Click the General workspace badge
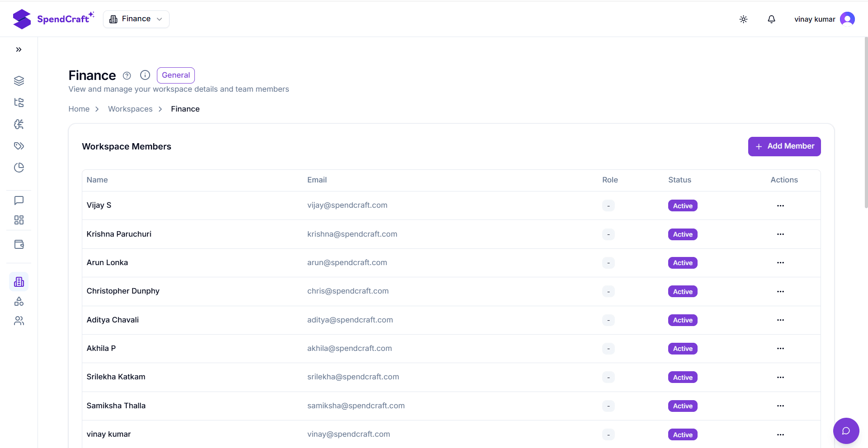868x448 pixels. coord(175,75)
